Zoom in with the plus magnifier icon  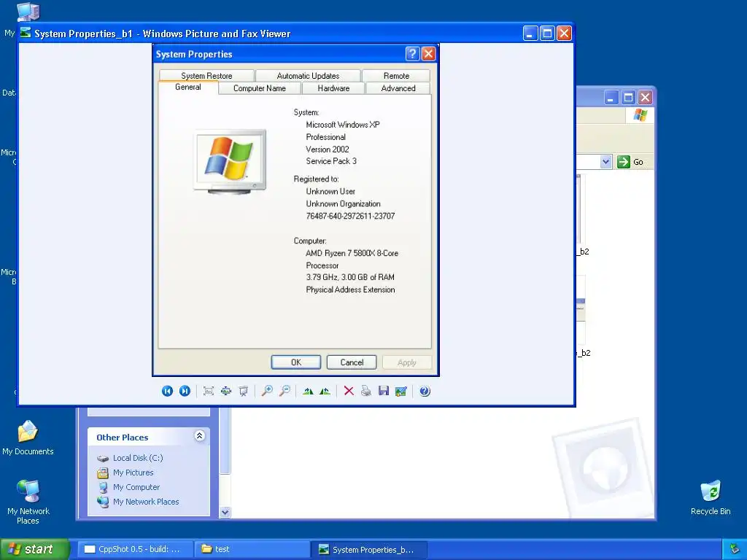point(267,391)
